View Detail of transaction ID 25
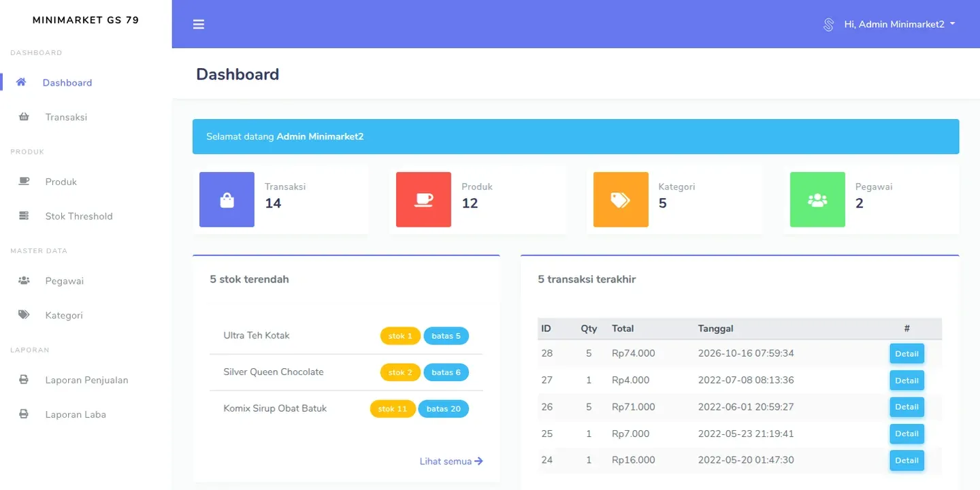The height and width of the screenshot is (490, 980). pos(906,434)
